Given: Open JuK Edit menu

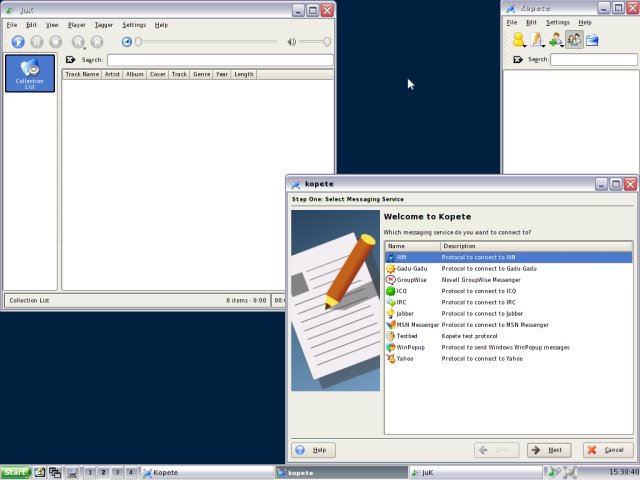Looking at the screenshot, I should pos(31,25).
